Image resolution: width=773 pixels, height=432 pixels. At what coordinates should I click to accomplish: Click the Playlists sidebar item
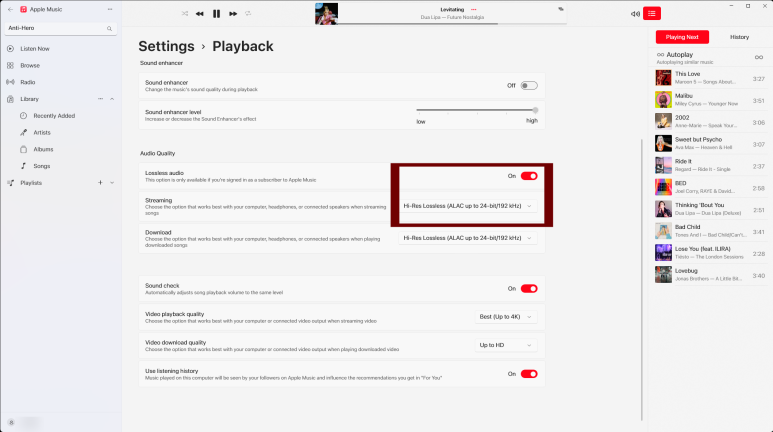click(31, 183)
